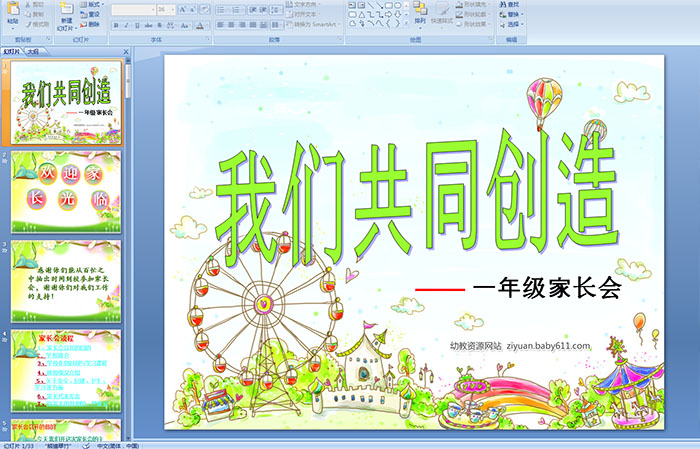Image resolution: width=700 pixels, height=449 pixels.
Task: Close the slide thumbnail pane
Action: [126, 52]
